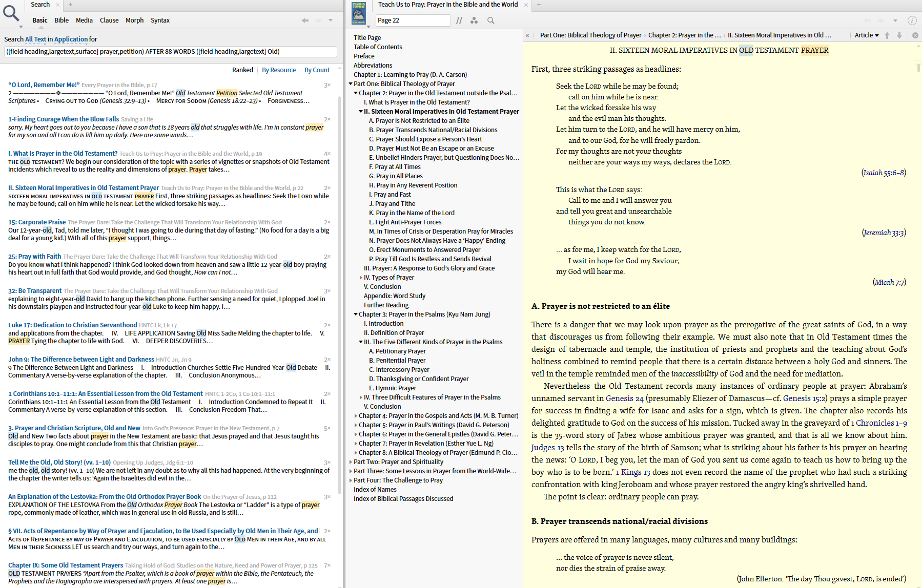The height and width of the screenshot is (588, 922).
Task: Click the Application search range link
Action: [71, 39]
